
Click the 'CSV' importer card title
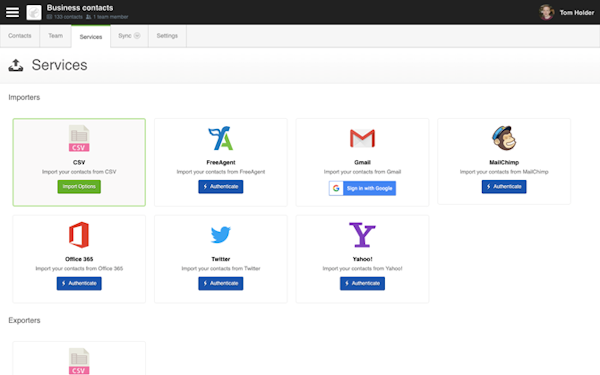tap(79, 162)
